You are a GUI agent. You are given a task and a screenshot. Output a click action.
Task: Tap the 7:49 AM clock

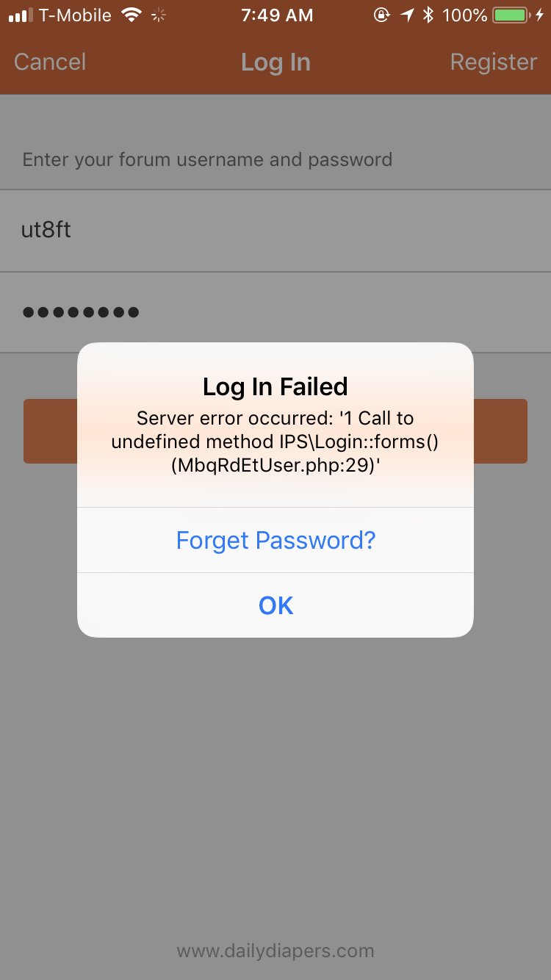(x=275, y=15)
